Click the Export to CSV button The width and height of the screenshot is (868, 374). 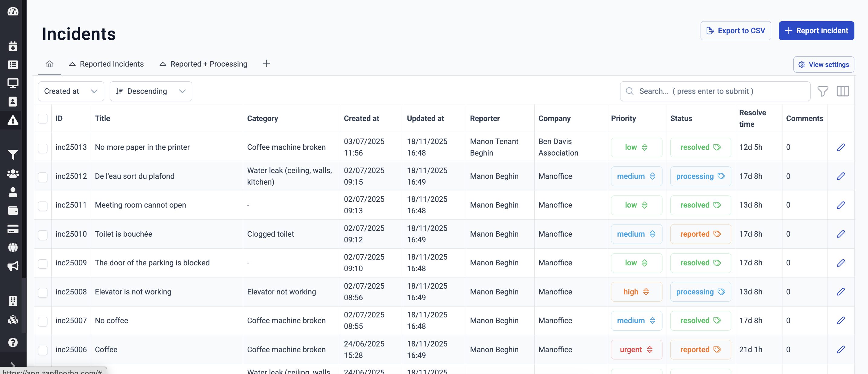coord(735,31)
